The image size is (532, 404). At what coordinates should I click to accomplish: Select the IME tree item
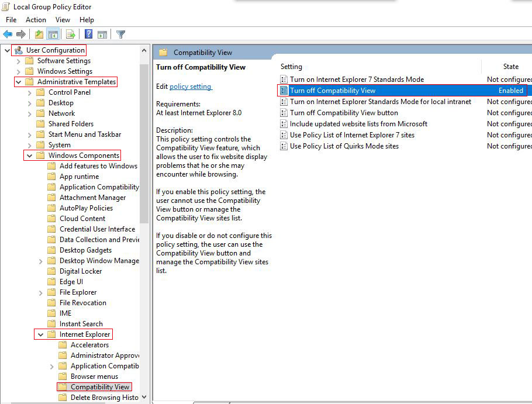(65, 313)
